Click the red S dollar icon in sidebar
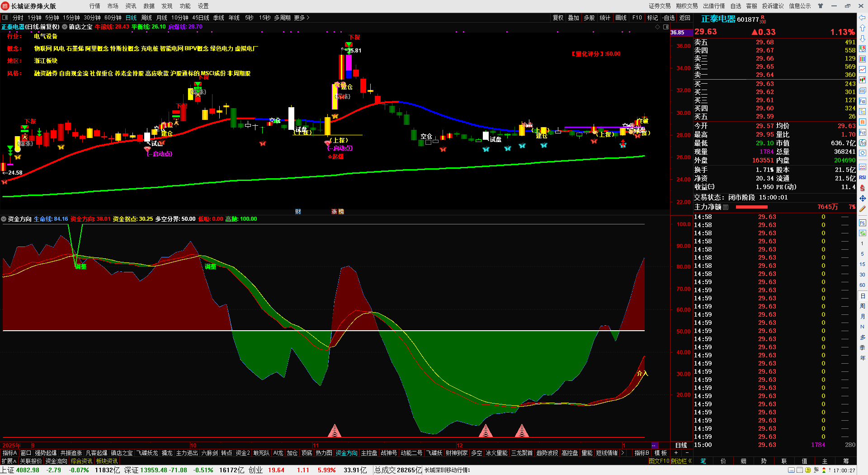868x475 pixels. [863, 188]
